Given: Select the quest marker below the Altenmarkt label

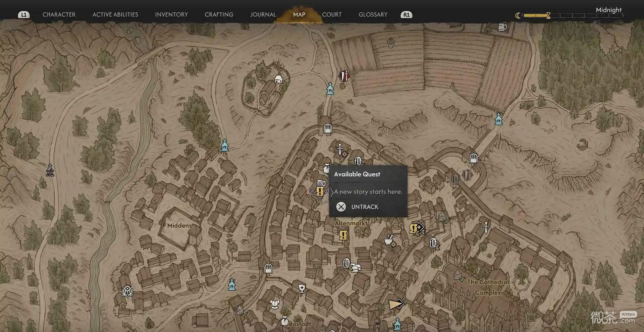Looking at the screenshot, I should pyautogui.click(x=343, y=235).
